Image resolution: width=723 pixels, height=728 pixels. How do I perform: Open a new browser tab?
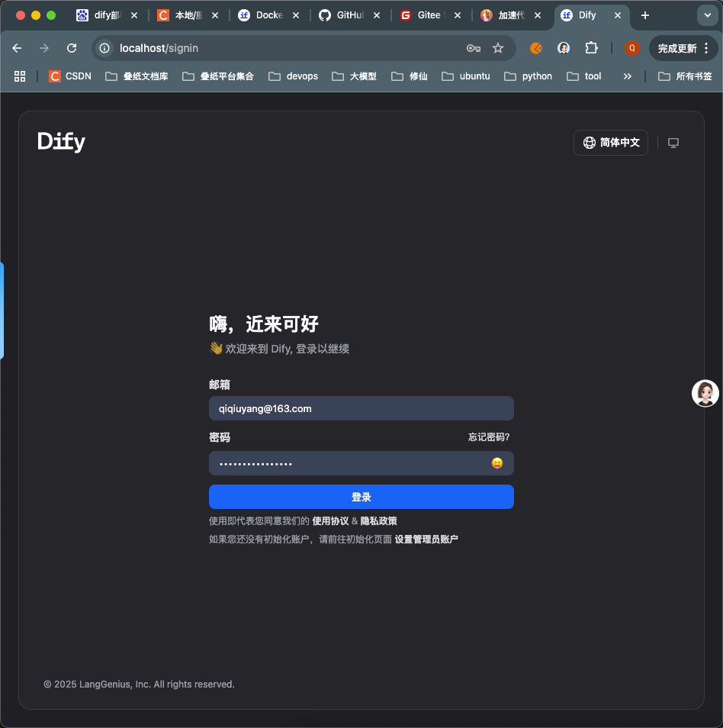645,15
